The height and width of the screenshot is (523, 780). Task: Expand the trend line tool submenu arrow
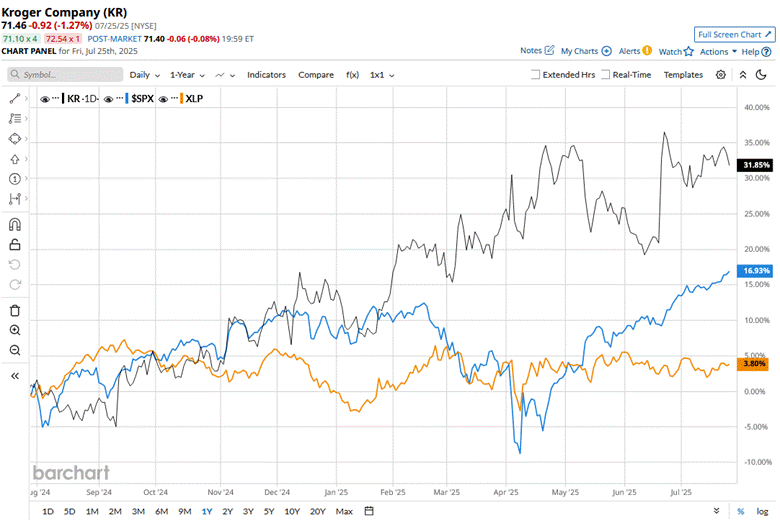(x=26, y=99)
